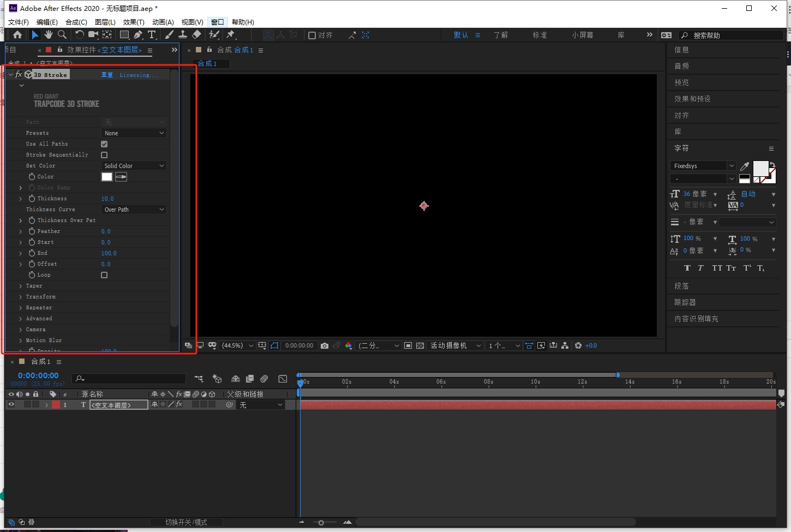
Task: Open the 文件(F) menu
Action: pyautogui.click(x=19, y=22)
